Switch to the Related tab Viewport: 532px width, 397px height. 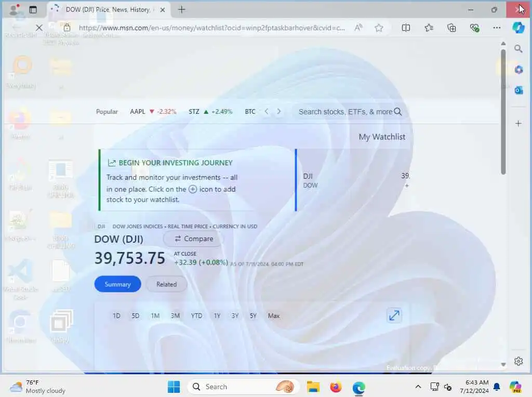click(167, 284)
